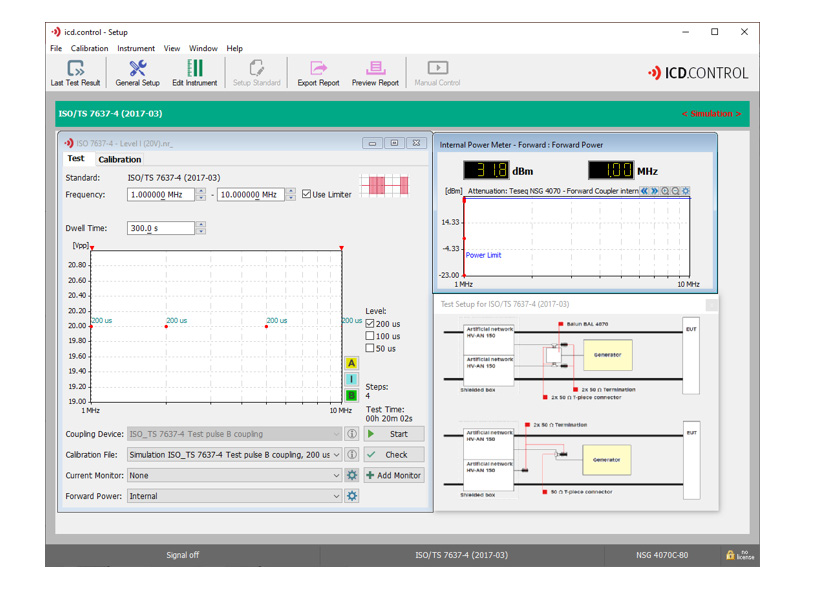
Task: Expand Coupling Device dropdown
Action: [336, 434]
